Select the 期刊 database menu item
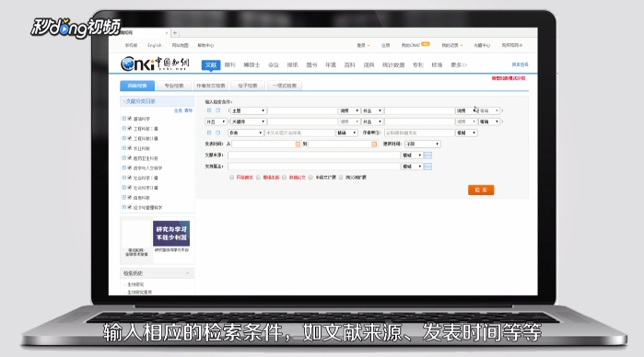This screenshot has width=644, height=357. pyautogui.click(x=230, y=64)
